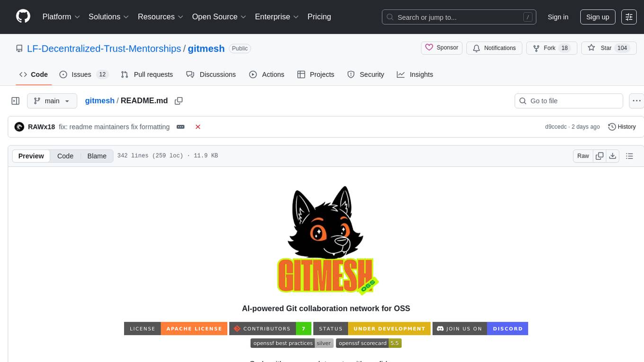
Task: Click the Sign in link
Action: point(558,17)
